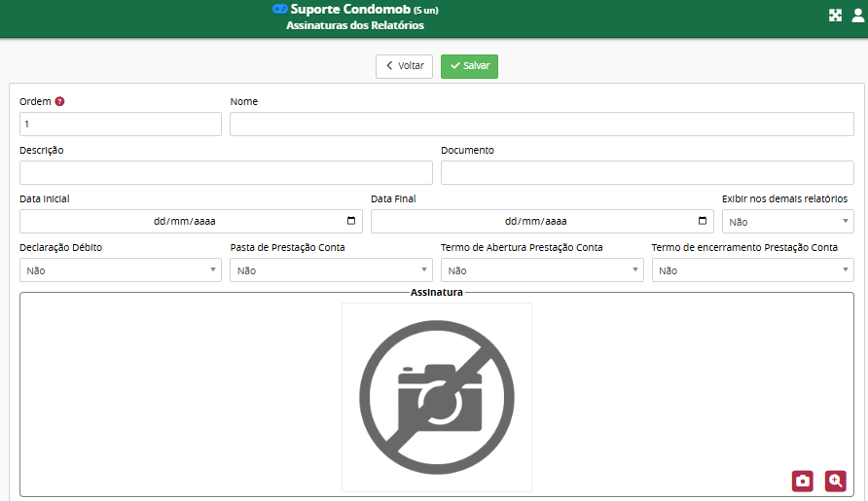Focus the Nome text field
The height and width of the screenshot is (501, 868).
541,124
